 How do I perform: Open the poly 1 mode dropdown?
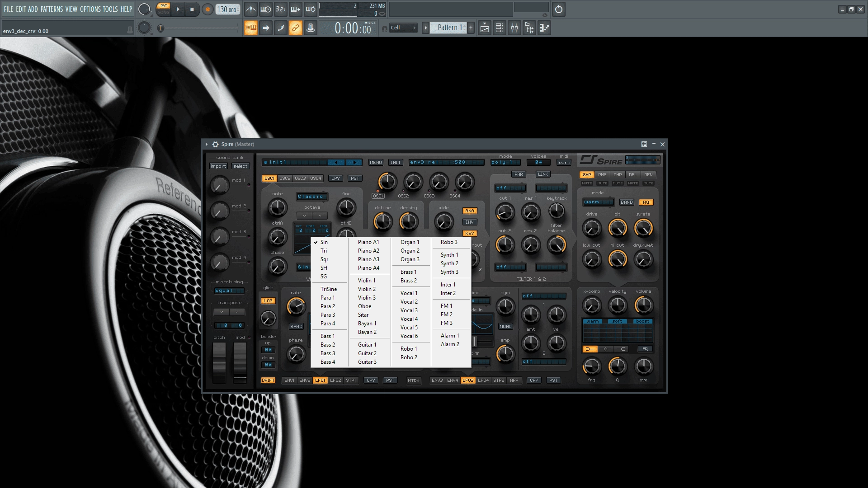505,162
